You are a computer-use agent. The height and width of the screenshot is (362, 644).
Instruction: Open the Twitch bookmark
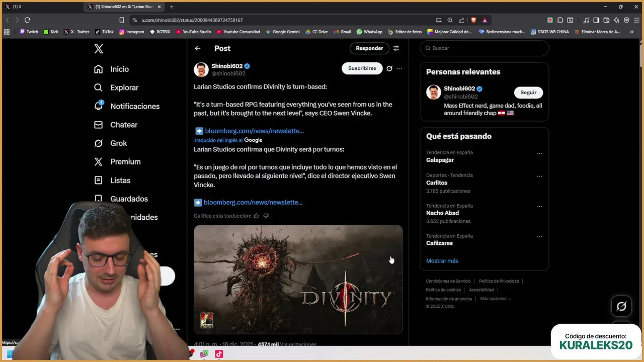(29, 32)
